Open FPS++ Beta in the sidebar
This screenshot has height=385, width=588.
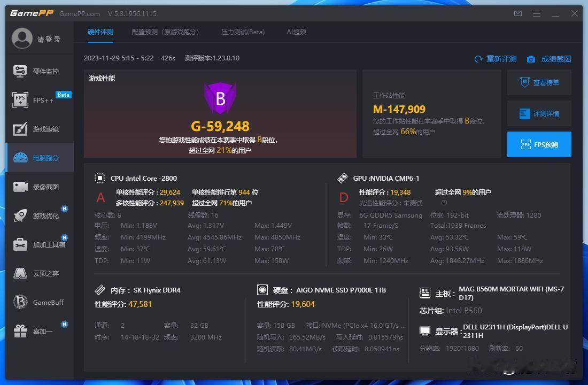tap(40, 100)
